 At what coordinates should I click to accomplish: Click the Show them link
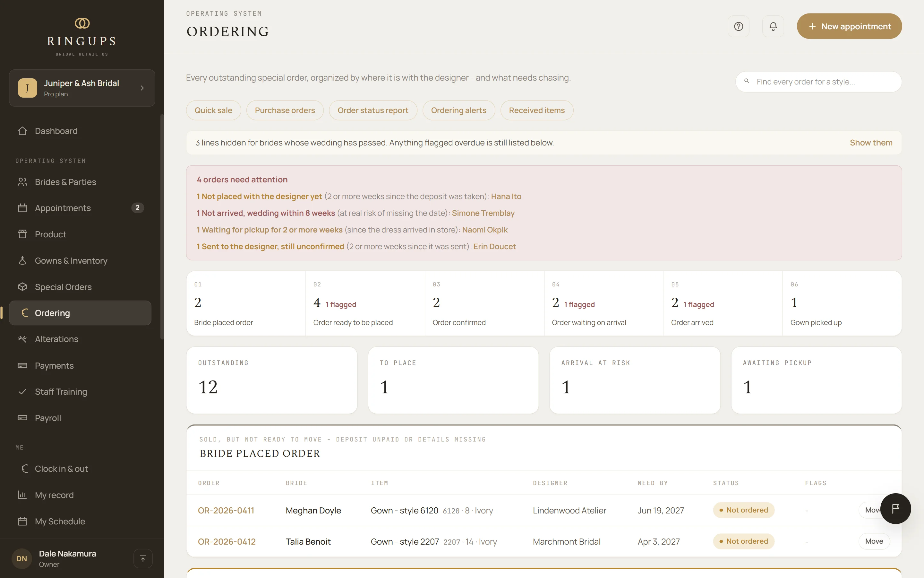click(871, 143)
